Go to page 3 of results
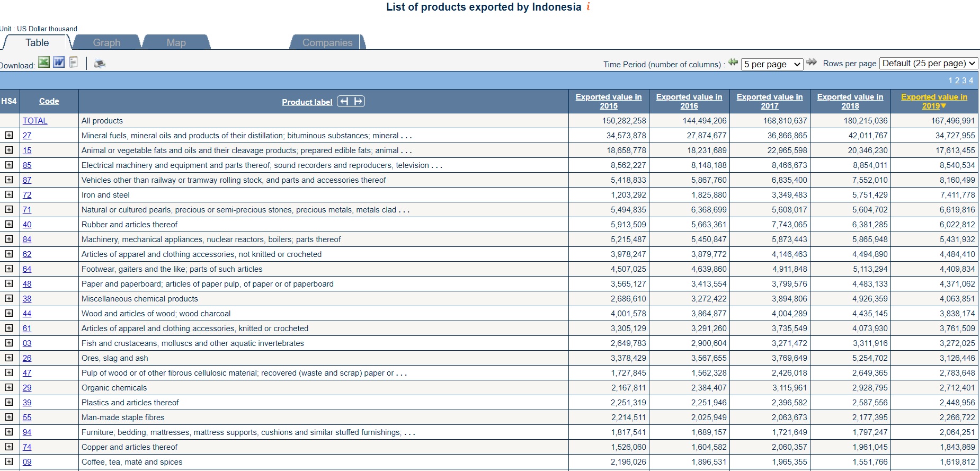This screenshot has width=980, height=471. pos(964,81)
